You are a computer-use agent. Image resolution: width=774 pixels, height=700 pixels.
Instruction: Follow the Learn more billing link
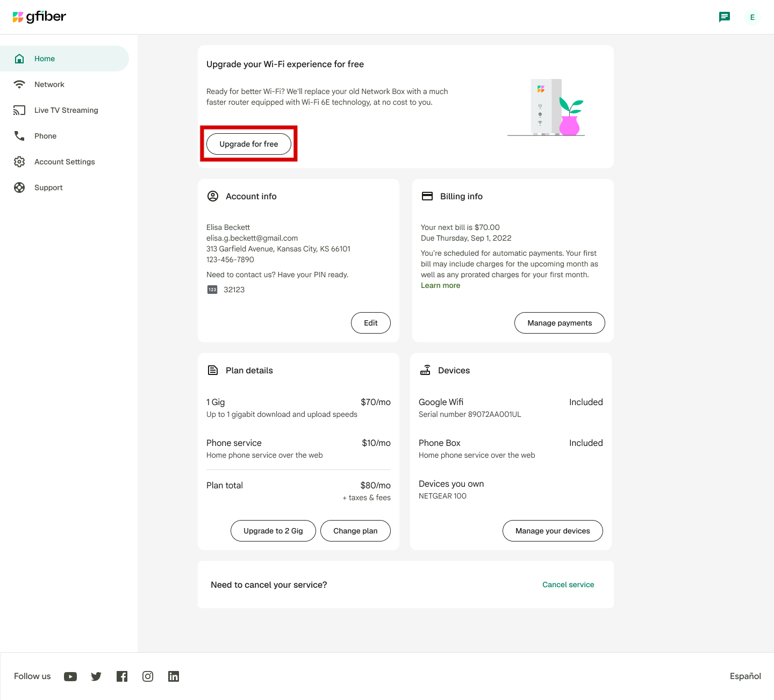[441, 285]
